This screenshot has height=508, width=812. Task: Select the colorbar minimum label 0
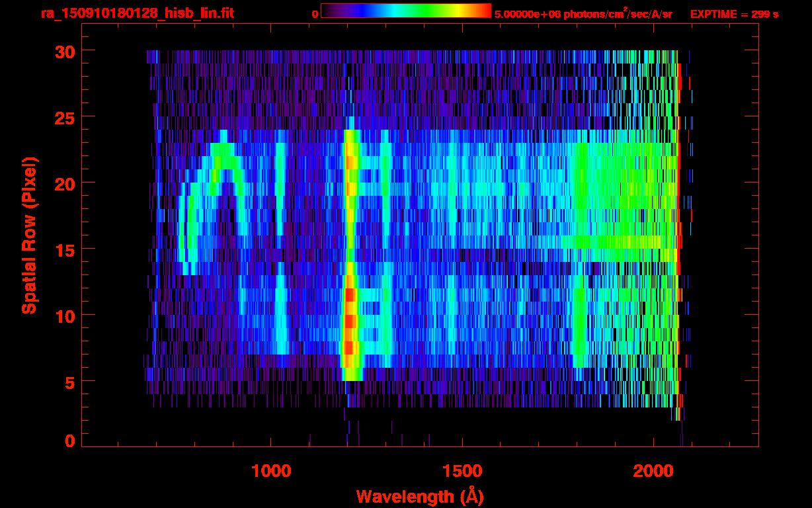[315, 14]
